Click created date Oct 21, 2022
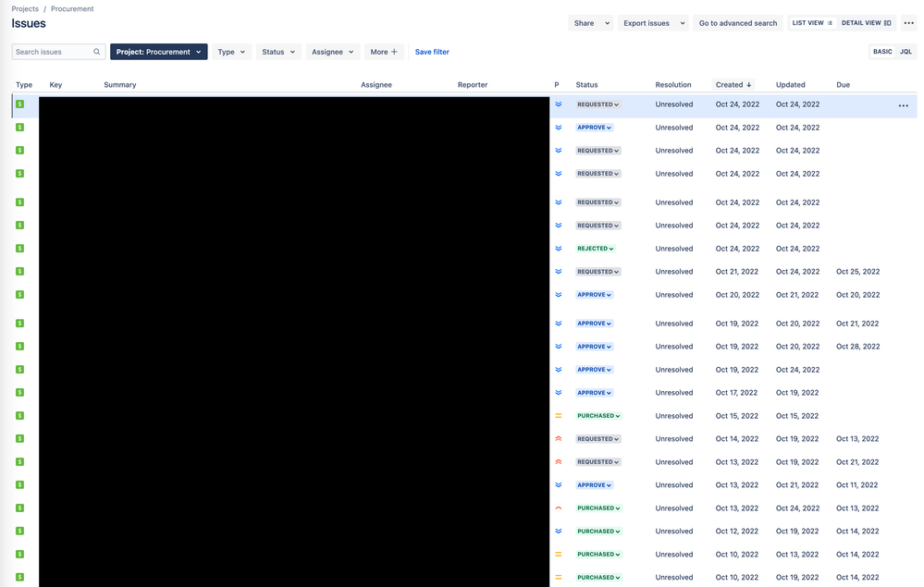Screen dimensions: 924x587 coord(736,272)
